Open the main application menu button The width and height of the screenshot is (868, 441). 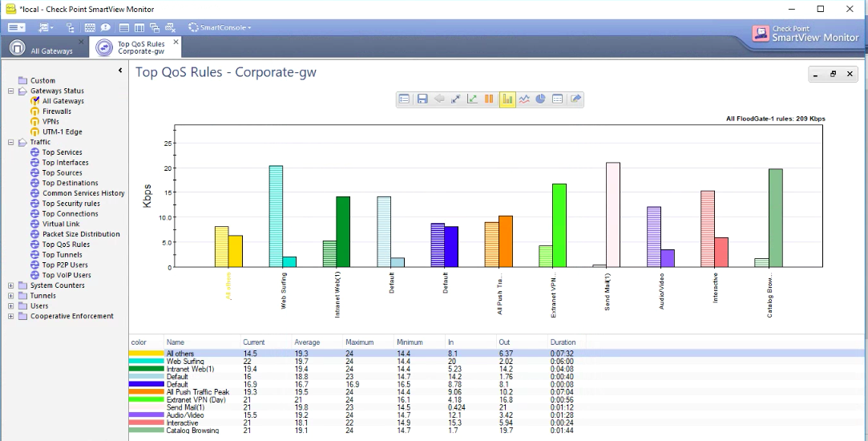(x=17, y=27)
